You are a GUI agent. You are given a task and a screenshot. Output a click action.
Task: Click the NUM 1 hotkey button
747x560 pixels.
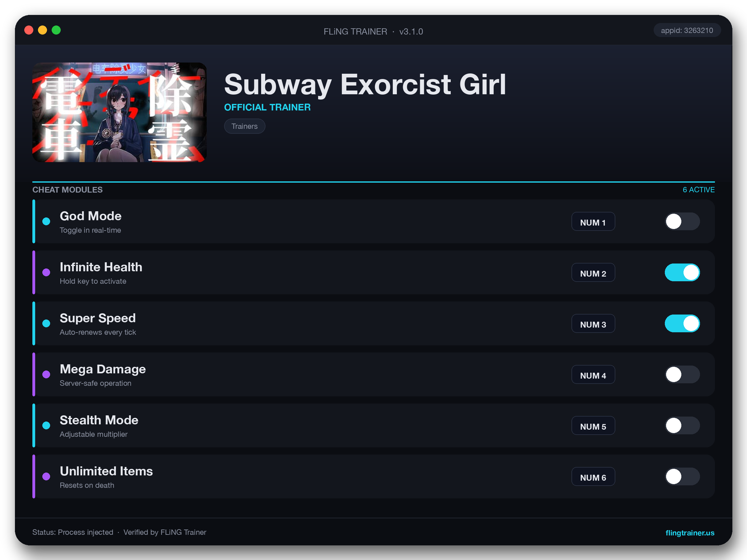(593, 222)
